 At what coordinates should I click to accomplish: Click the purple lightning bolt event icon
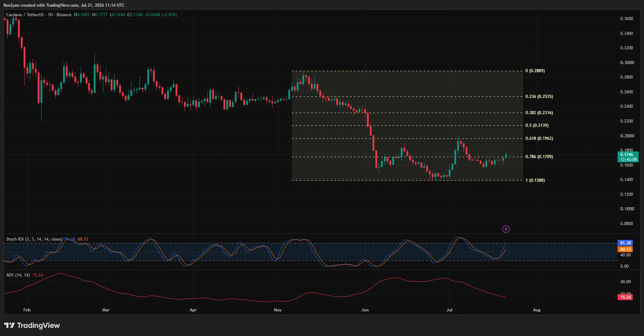pyautogui.click(x=506, y=229)
